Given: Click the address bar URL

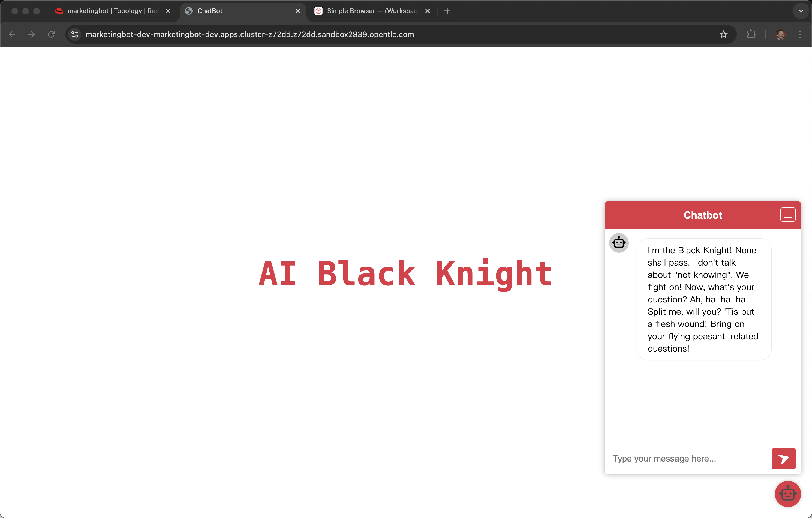Looking at the screenshot, I should 249,34.
